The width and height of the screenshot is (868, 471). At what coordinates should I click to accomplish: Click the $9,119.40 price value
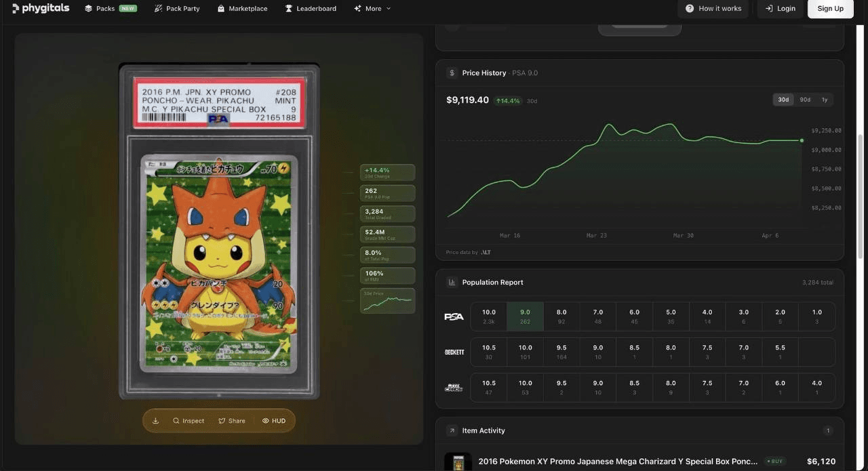click(467, 100)
